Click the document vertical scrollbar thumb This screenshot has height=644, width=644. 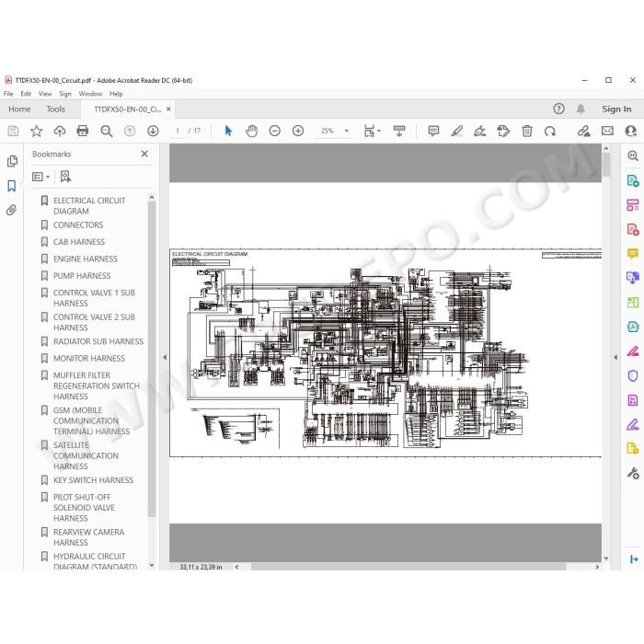tap(606, 164)
